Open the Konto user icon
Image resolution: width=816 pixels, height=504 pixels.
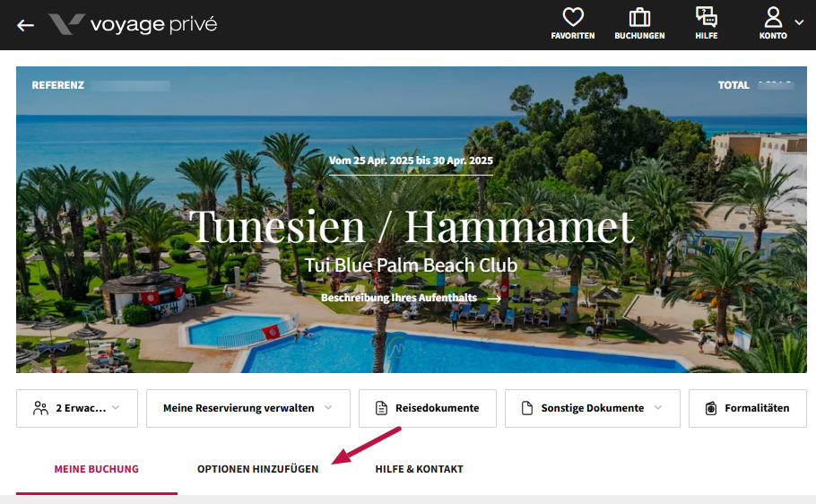click(773, 17)
